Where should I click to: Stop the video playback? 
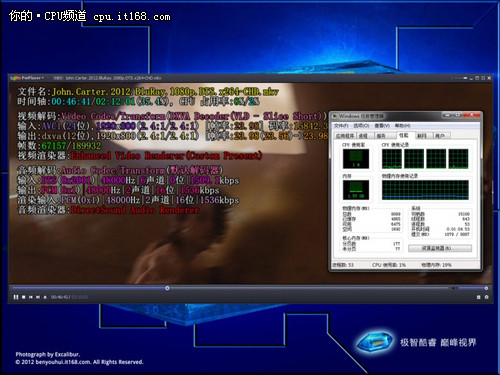24,297
